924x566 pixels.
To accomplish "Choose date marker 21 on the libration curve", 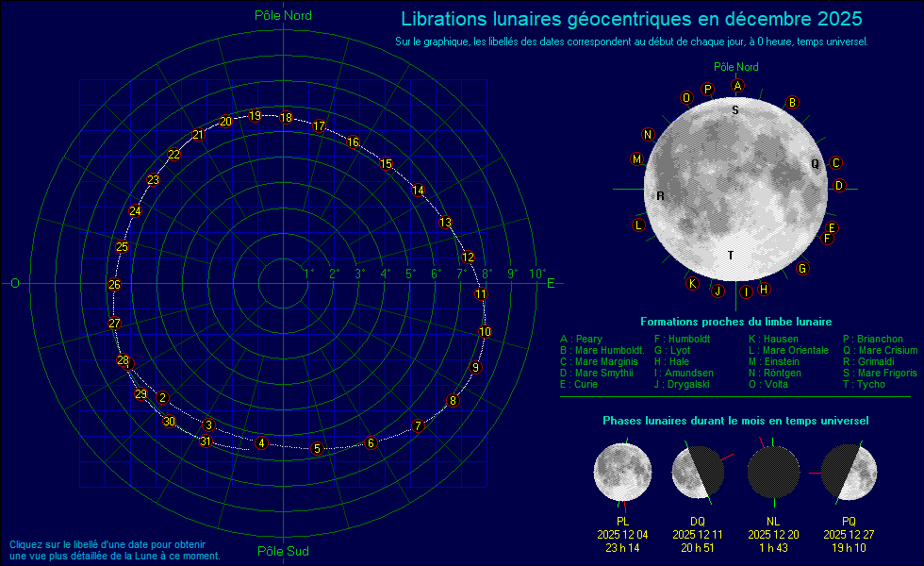I will [x=198, y=135].
